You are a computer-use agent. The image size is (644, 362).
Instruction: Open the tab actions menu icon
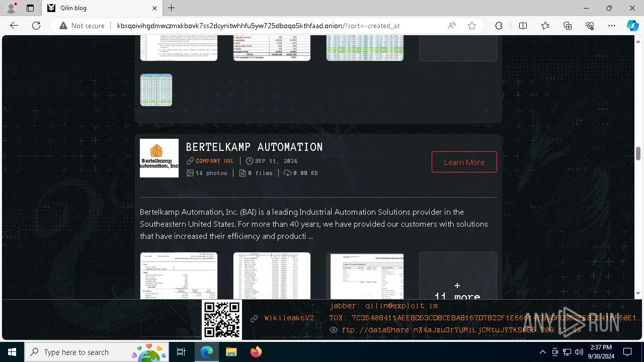click(x=30, y=8)
